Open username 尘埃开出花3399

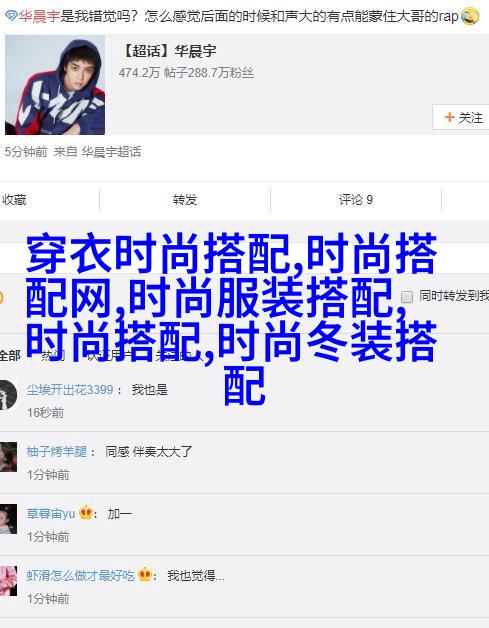click(x=70, y=389)
